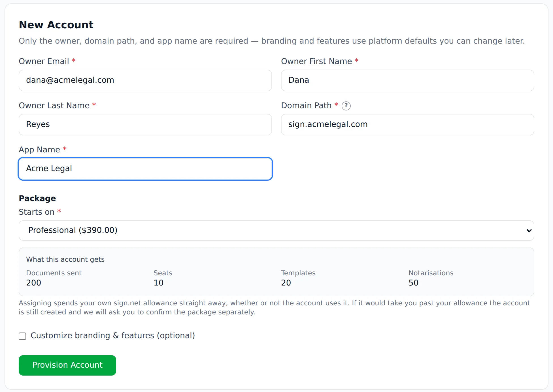Viewport: 553px width, 392px height.
Task: Click the Provision Account button
Action: 67,365
